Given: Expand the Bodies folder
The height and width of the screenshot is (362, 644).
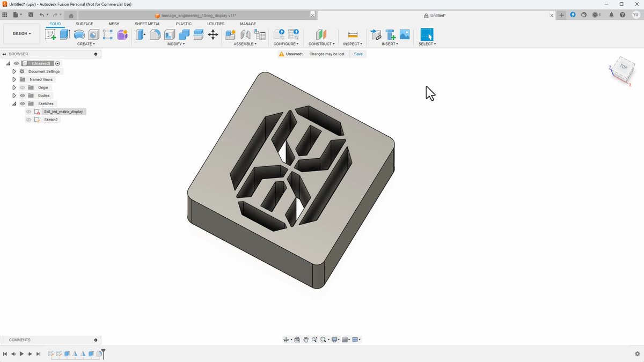Looking at the screenshot, I should tap(14, 95).
